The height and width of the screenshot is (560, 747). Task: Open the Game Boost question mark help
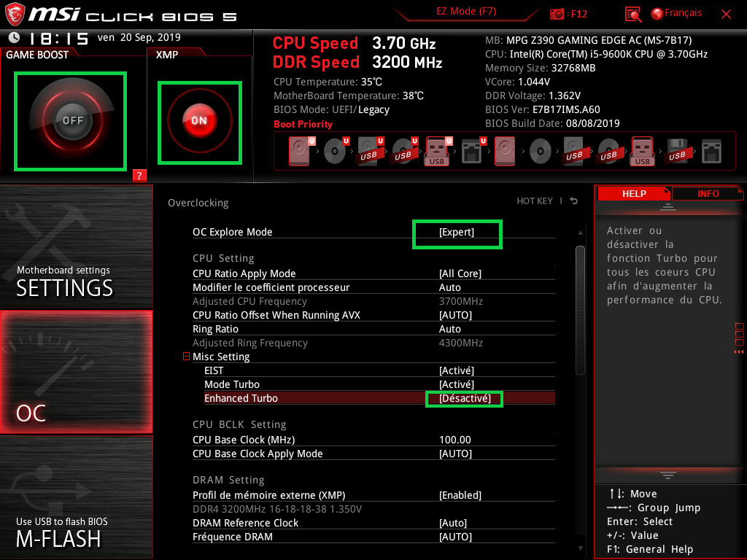[x=139, y=175]
